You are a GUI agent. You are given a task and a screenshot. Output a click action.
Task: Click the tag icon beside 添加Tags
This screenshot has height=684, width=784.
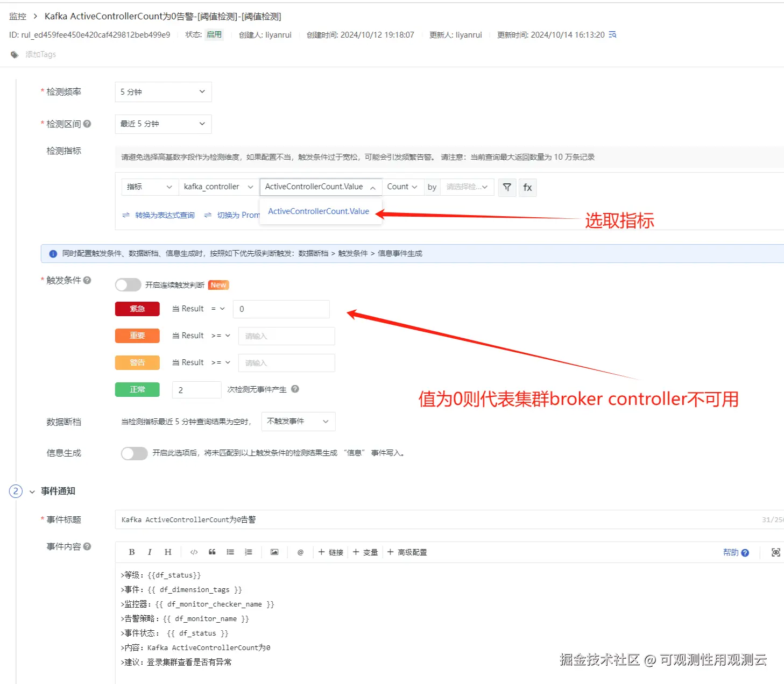point(15,54)
